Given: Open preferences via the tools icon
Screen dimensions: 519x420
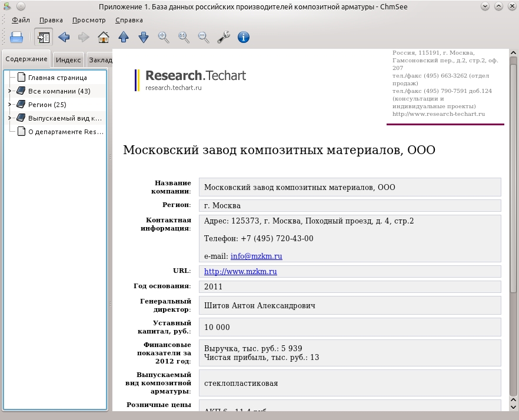Looking at the screenshot, I should coord(224,37).
